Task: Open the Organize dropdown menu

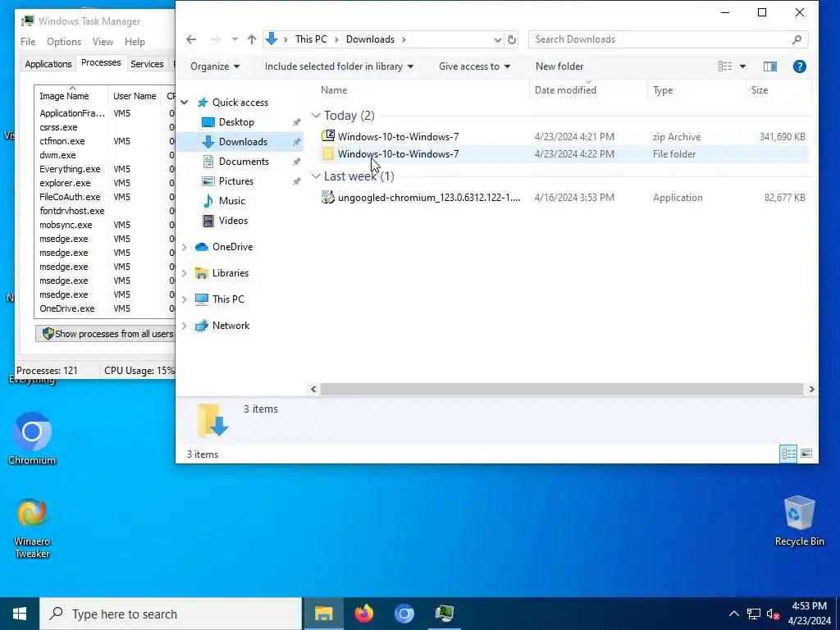Action: 215,66
